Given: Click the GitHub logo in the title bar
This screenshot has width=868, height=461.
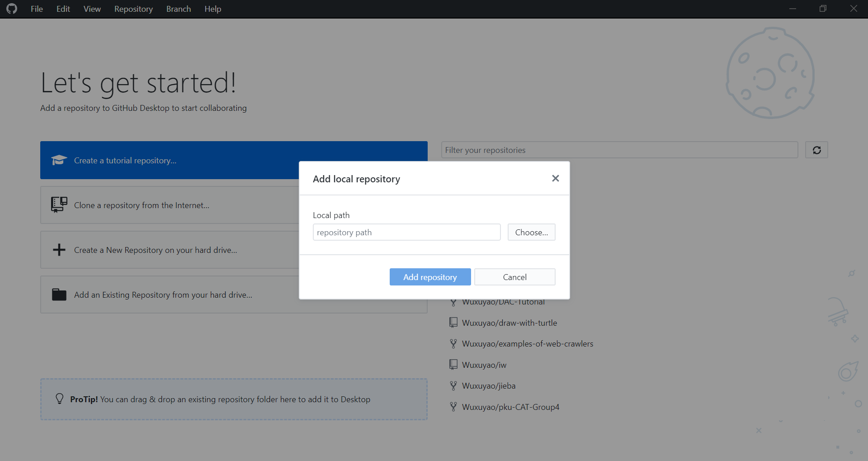Looking at the screenshot, I should pyautogui.click(x=11, y=9).
